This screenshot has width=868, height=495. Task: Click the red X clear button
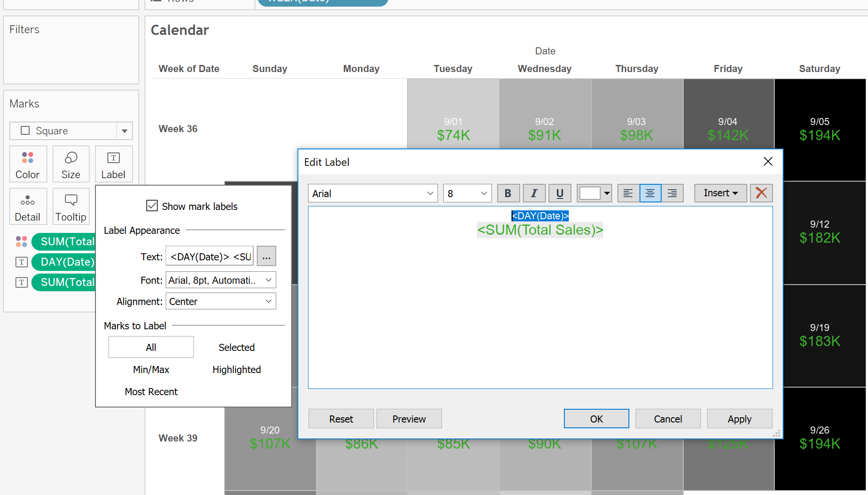[x=761, y=193]
